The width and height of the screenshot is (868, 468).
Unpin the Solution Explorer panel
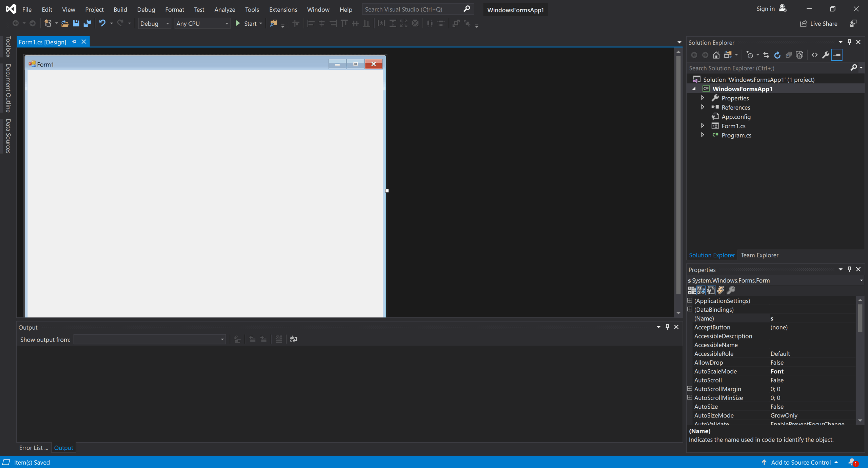[849, 42]
